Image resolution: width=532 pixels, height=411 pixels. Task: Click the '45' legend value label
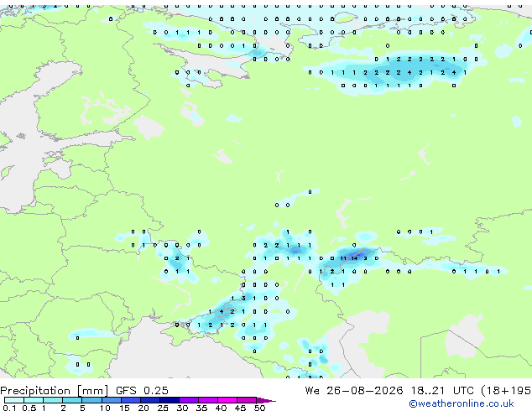(x=240, y=408)
